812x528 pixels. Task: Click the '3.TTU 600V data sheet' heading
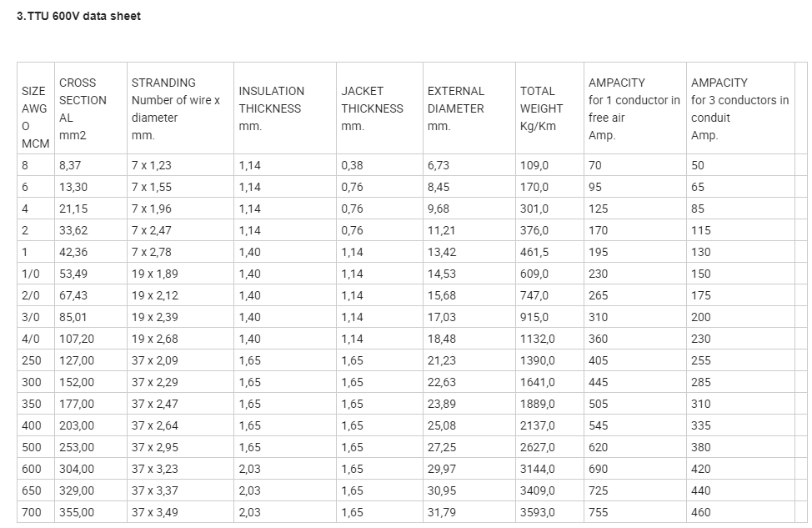pyautogui.click(x=78, y=16)
